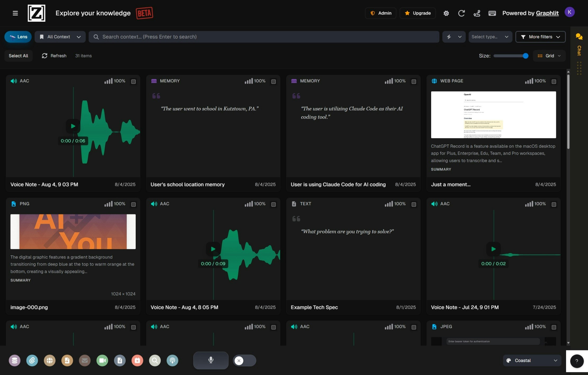Viewport: 588px width, 375px height.
Task: Toggle the switch next to microphone
Action: pyautogui.click(x=244, y=360)
